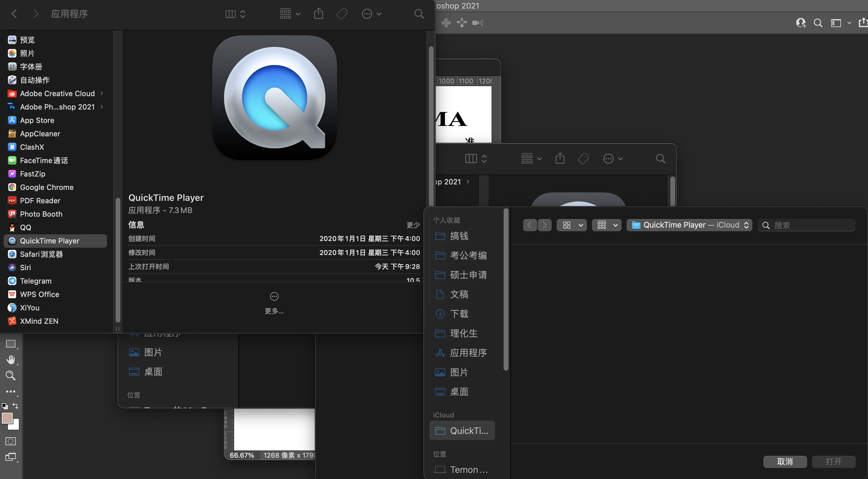This screenshot has width=868, height=479.
Task: Select 下载 folder in dialog sidebar
Action: (x=459, y=314)
